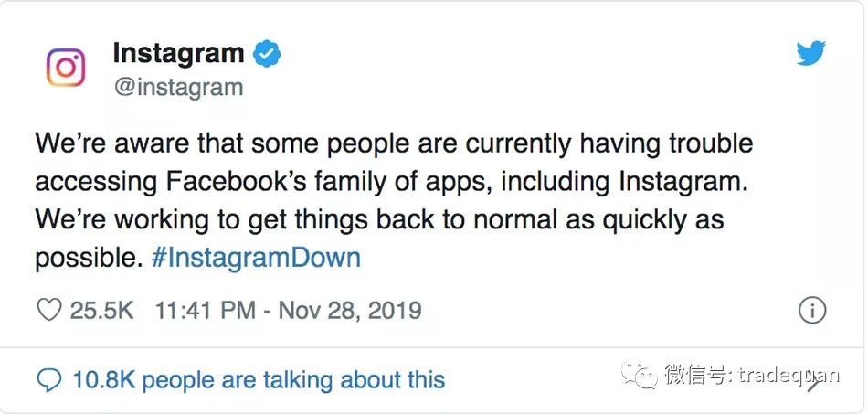Click the 11:41 PM time text
Image resolution: width=868 pixels, height=414 pixels.
[206, 311]
